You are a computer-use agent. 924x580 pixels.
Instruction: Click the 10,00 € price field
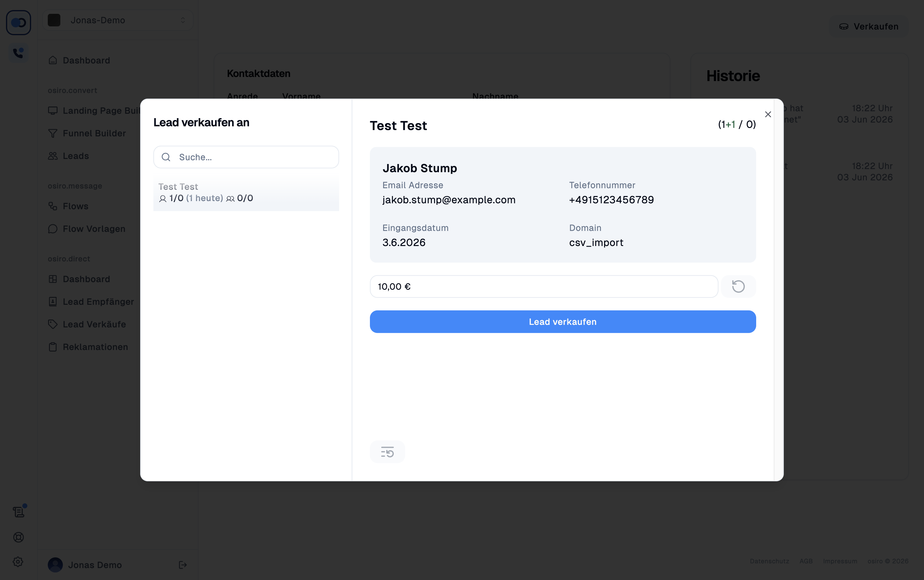[x=544, y=287]
